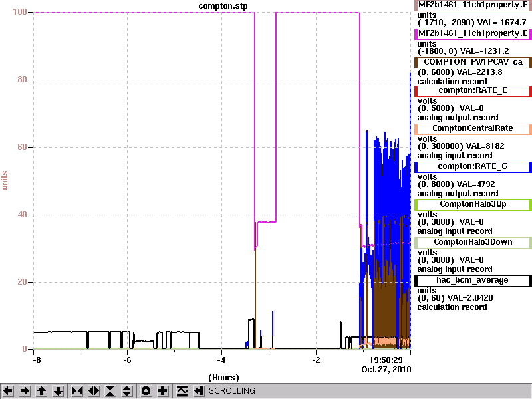Click the arrow-to-bar scroll mode icon
Viewport: 532px width, 399px height.
199,391
